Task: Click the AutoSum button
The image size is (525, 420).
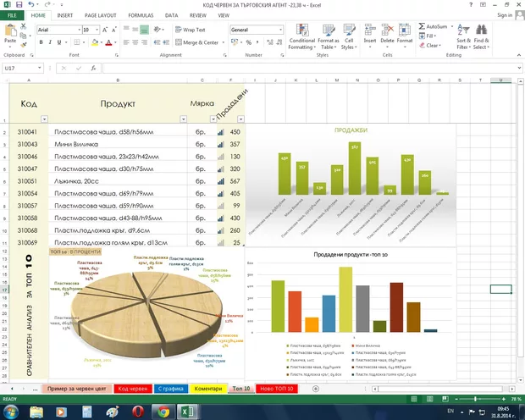Action: 436,26
